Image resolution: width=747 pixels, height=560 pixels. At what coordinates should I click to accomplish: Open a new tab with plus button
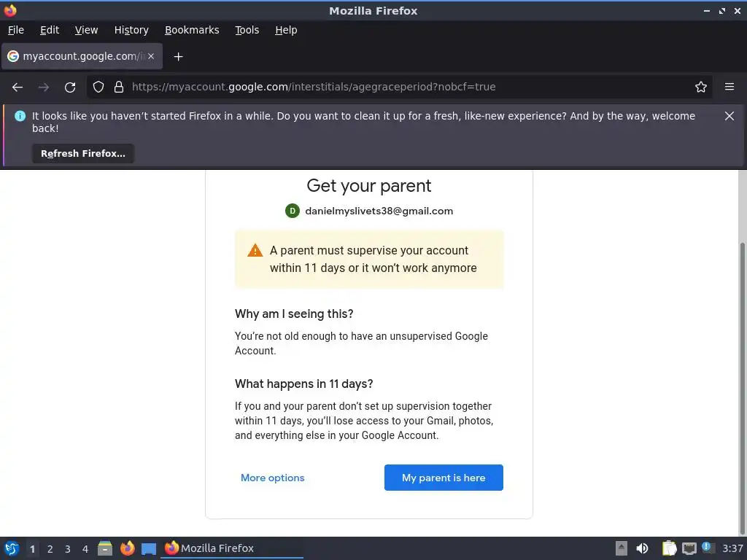[x=178, y=57]
